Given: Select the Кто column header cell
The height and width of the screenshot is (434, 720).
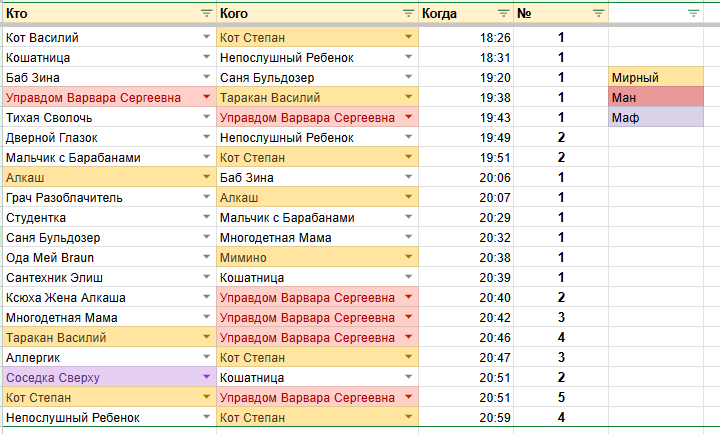Looking at the screenshot, I should point(109,13).
